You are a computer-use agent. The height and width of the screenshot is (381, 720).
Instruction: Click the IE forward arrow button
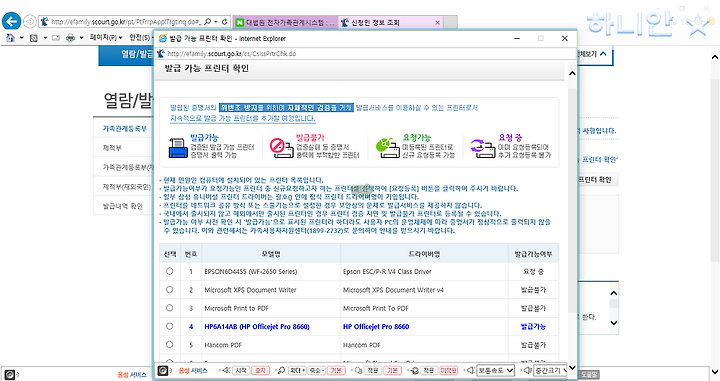30,22
